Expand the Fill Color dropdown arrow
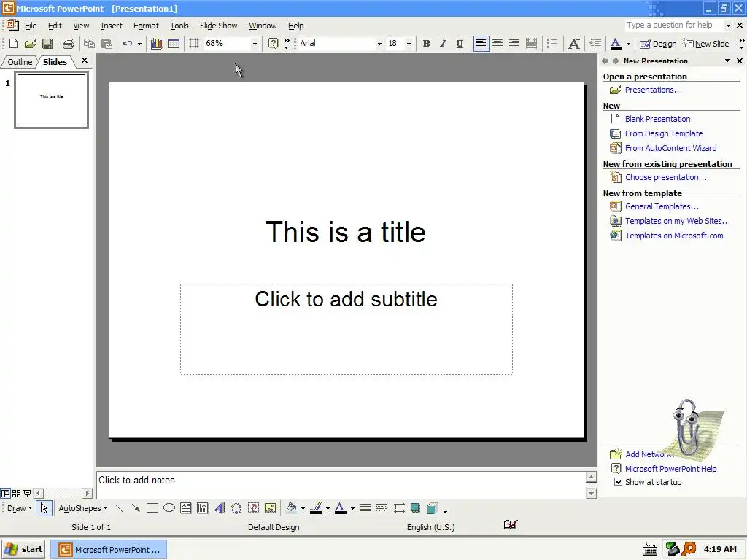This screenshot has width=747, height=560. 303,508
